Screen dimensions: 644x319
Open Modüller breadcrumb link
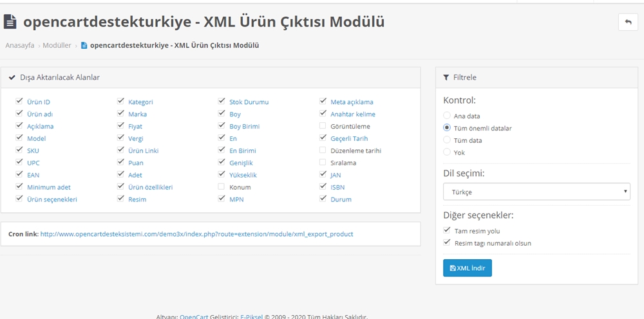[x=57, y=45]
